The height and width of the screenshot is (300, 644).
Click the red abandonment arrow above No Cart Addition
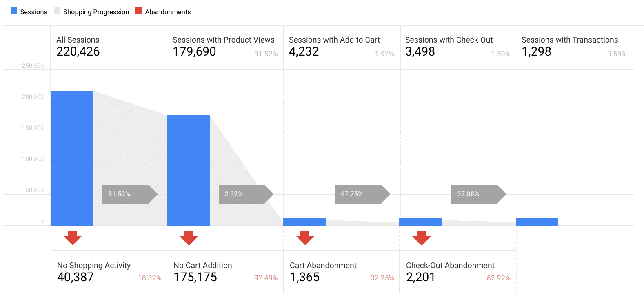tap(189, 237)
